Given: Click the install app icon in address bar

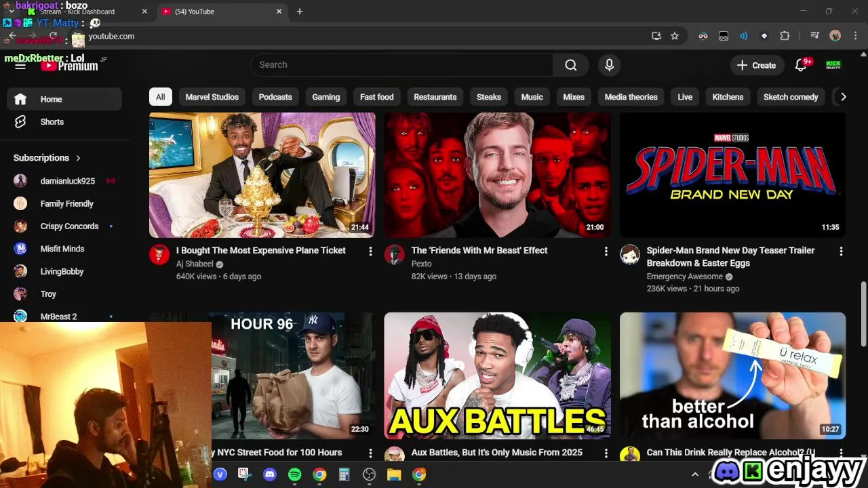Looking at the screenshot, I should click(656, 36).
